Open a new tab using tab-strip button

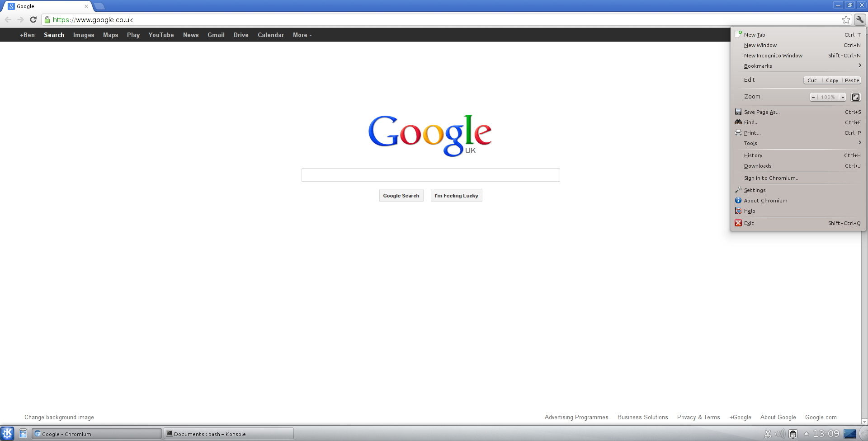click(99, 6)
